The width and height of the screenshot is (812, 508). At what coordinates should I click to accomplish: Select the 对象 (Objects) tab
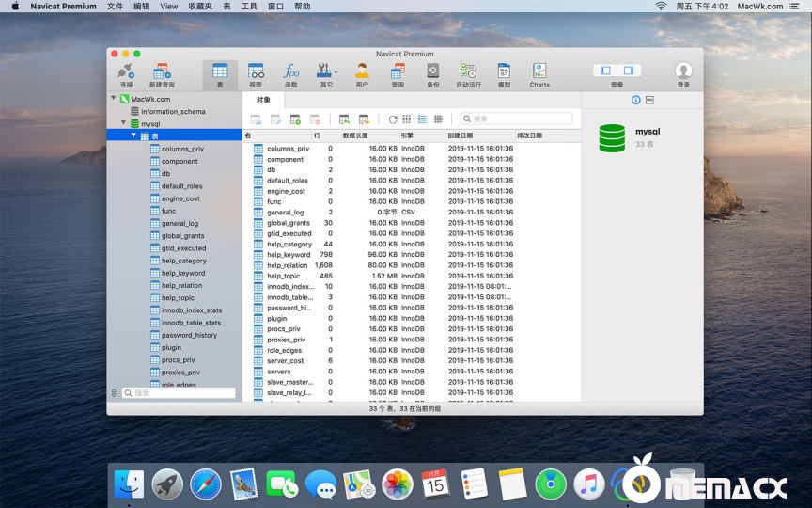[x=263, y=100]
